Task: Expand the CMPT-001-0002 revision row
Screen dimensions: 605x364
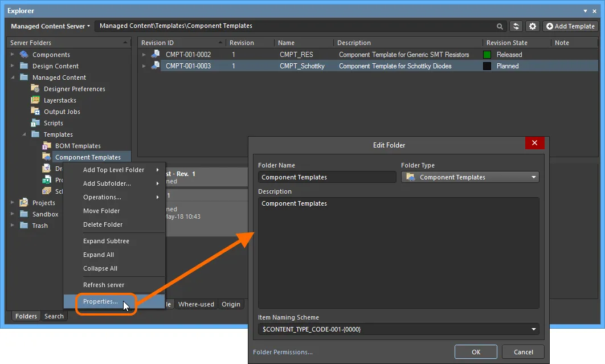Action: (x=144, y=55)
